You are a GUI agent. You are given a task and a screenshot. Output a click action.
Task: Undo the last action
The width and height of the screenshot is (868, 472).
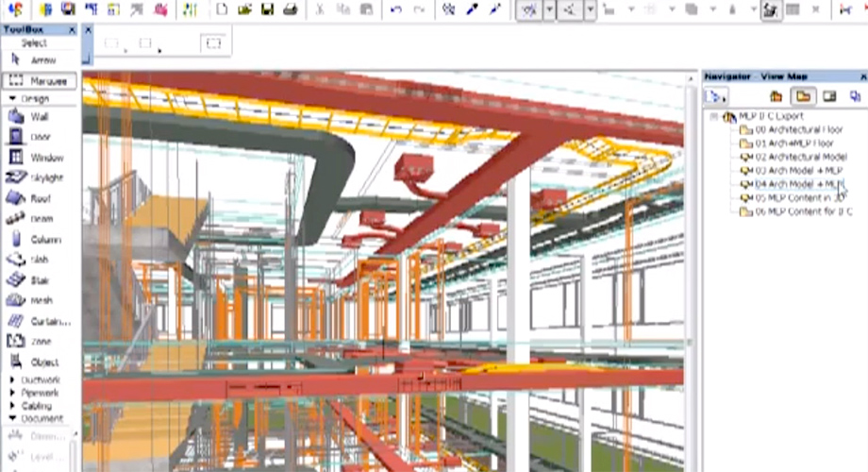pos(396,9)
